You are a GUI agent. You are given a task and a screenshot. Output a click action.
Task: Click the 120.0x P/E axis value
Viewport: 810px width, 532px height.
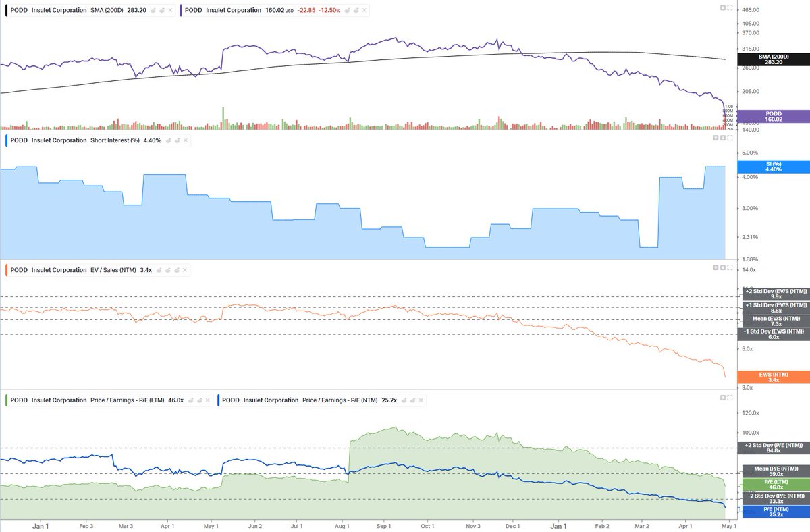[751, 413]
